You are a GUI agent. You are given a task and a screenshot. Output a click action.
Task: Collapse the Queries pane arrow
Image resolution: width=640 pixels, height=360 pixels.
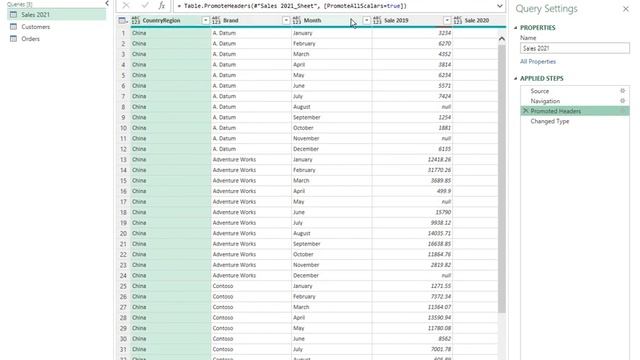[107, 3]
